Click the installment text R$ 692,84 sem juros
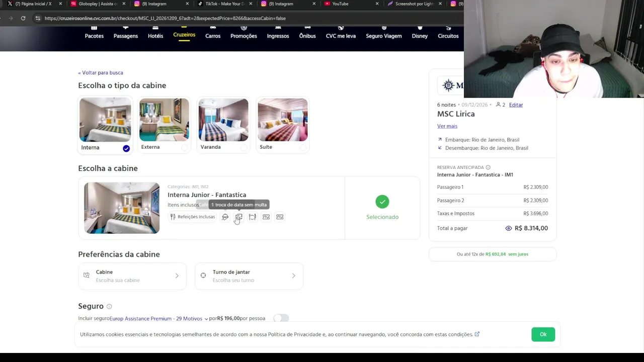Viewport: 644px width, 362px height. click(507, 254)
